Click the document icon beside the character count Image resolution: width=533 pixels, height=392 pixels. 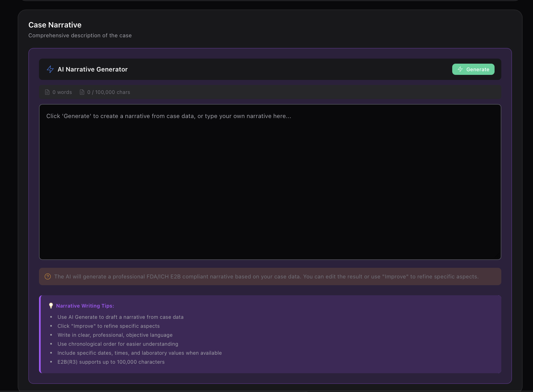(x=82, y=92)
